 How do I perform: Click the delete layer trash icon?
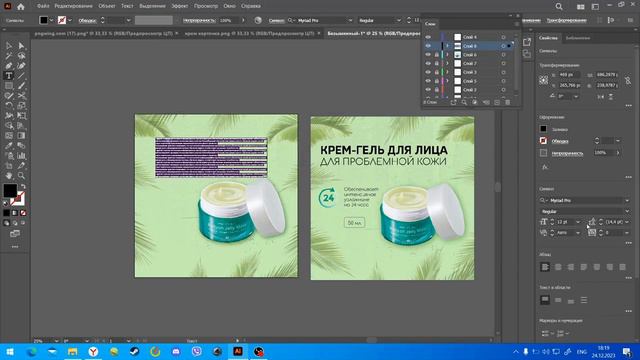tap(507, 102)
